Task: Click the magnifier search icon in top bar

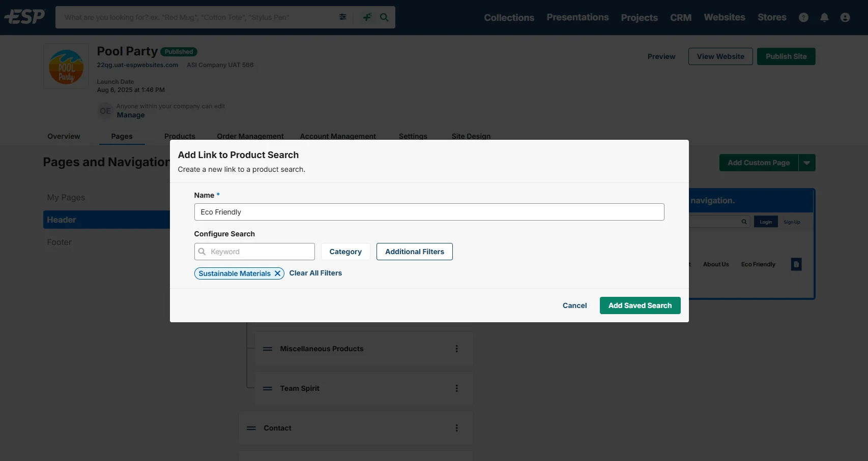Action: 384,17
